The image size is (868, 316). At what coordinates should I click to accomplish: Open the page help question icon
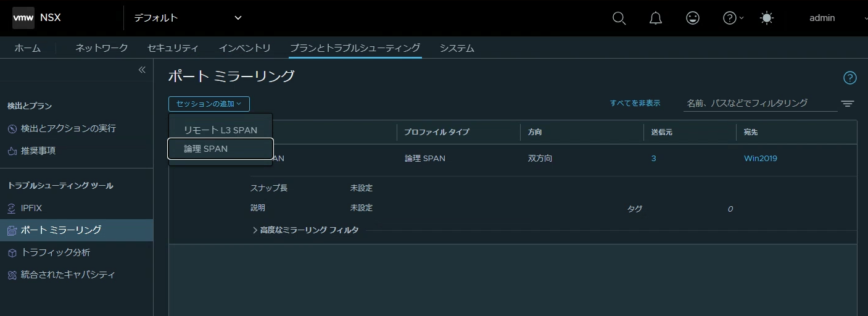click(849, 78)
